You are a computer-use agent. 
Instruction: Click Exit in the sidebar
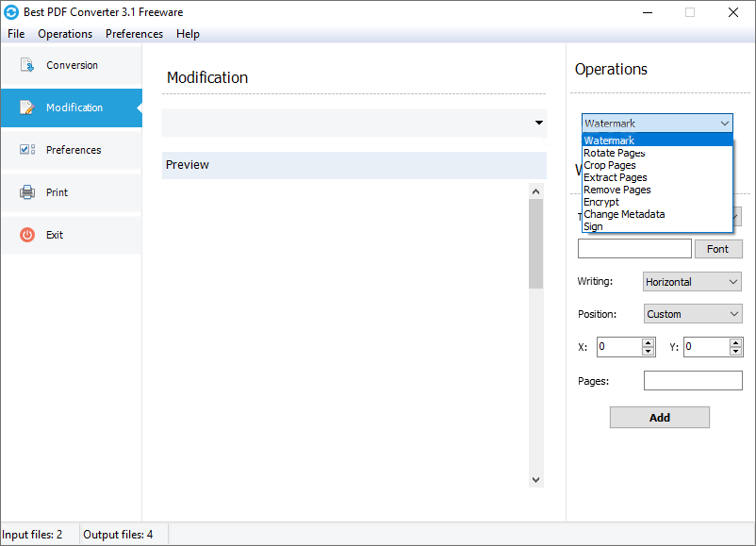[x=72, y=235]
